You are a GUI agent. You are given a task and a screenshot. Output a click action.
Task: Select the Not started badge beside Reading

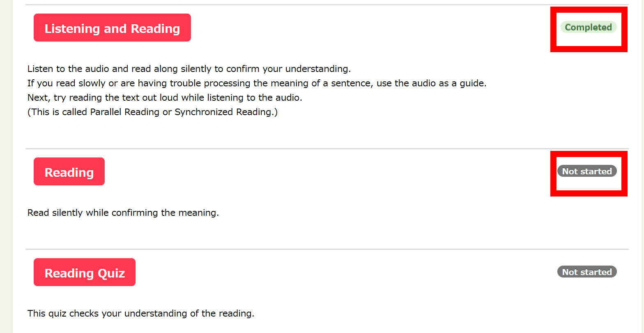coord(586,171)
